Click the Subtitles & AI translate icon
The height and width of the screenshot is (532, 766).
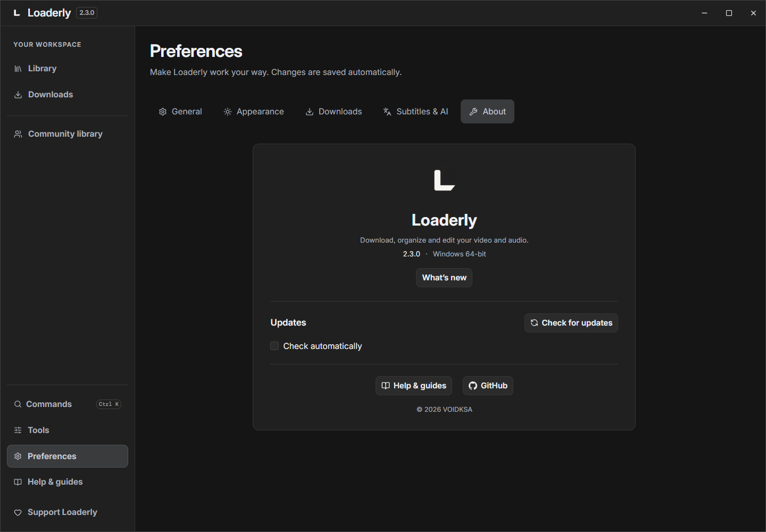click(387, 112)
